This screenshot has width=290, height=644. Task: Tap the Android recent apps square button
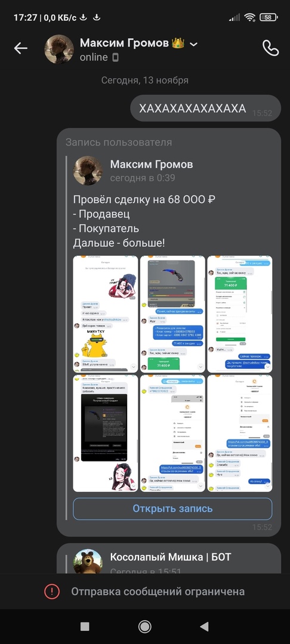pos(85,626)
